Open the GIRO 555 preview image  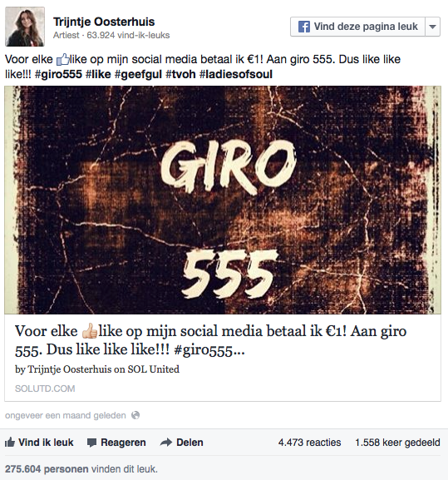[x=223, y=200]
